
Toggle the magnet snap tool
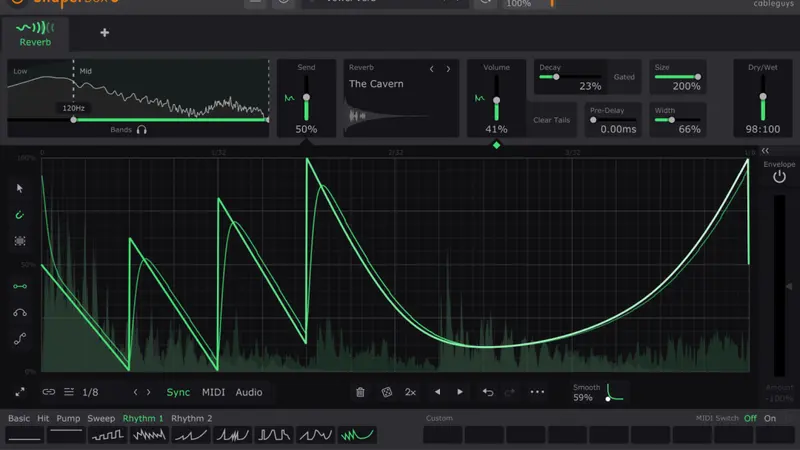20,214
